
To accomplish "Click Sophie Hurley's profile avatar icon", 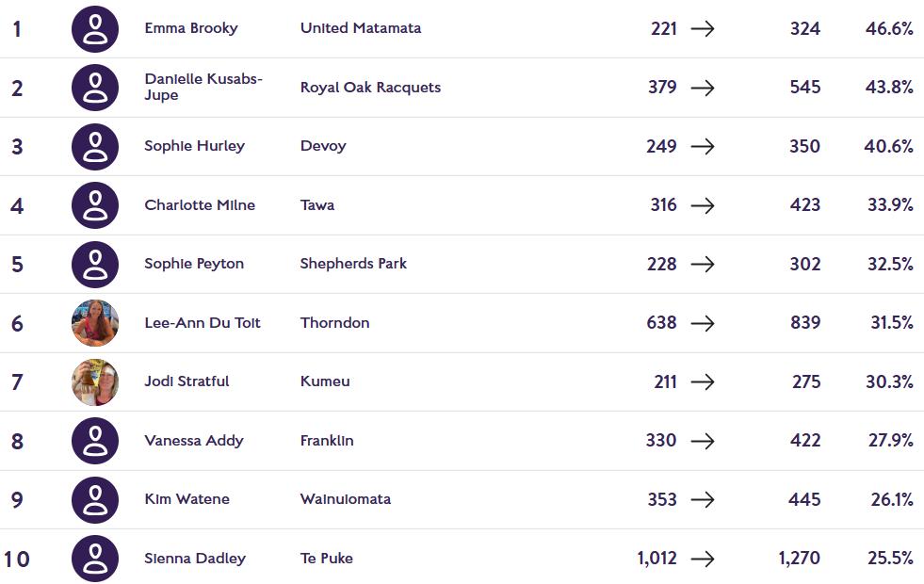I will [x=95, y=146].
